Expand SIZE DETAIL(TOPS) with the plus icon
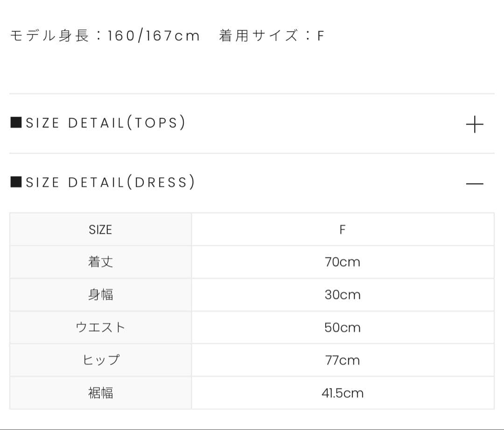This screenshot has width=504, height=430. pyautogui.click(x=475, y=125)
